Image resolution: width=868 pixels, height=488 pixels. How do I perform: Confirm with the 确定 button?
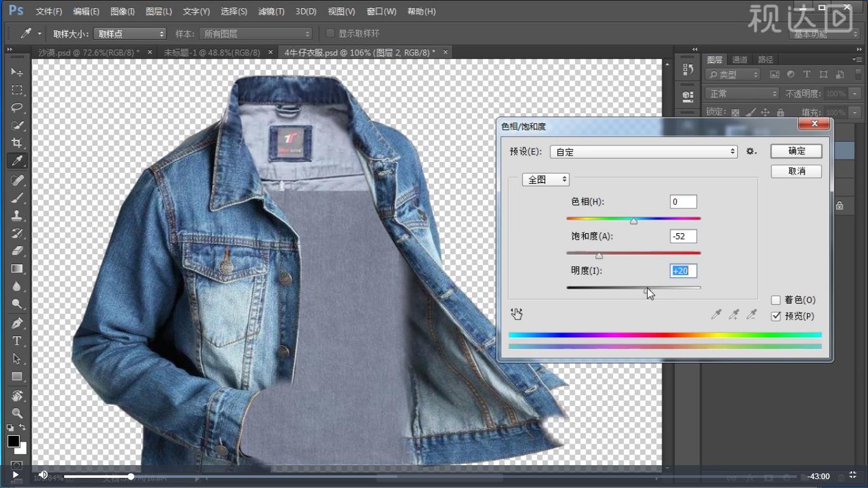click(796, 151)
